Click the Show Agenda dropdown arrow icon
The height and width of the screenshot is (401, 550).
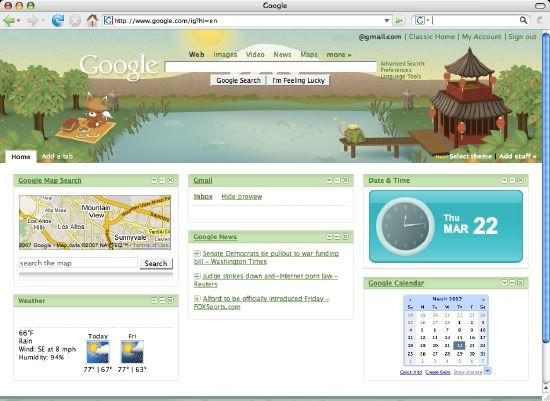[x=488, y=371]
